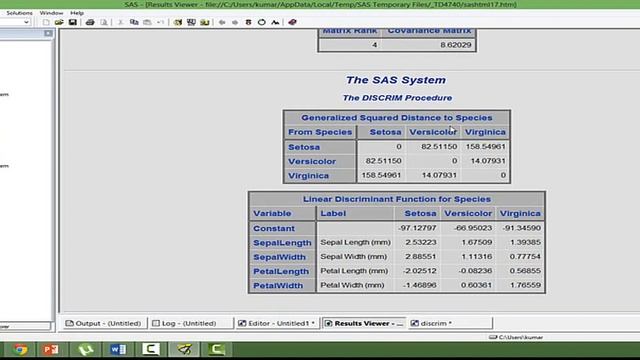Open PowerPoint from the taskbar
Viewport: 640px width, 360px height.
point(51,349)
